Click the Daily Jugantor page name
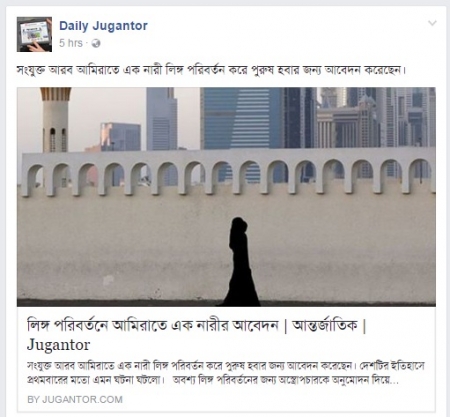This screenshot has width=450, height=417. 103,26
